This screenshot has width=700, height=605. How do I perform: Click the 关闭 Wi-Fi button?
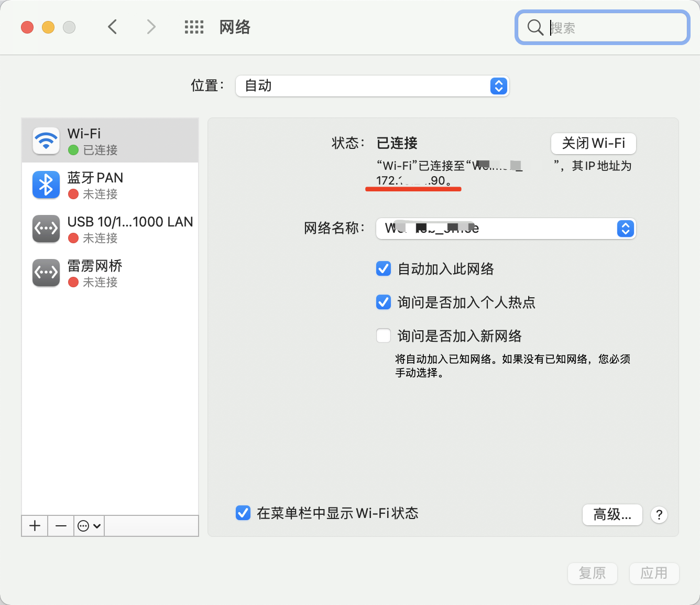(x=594, y=143)
